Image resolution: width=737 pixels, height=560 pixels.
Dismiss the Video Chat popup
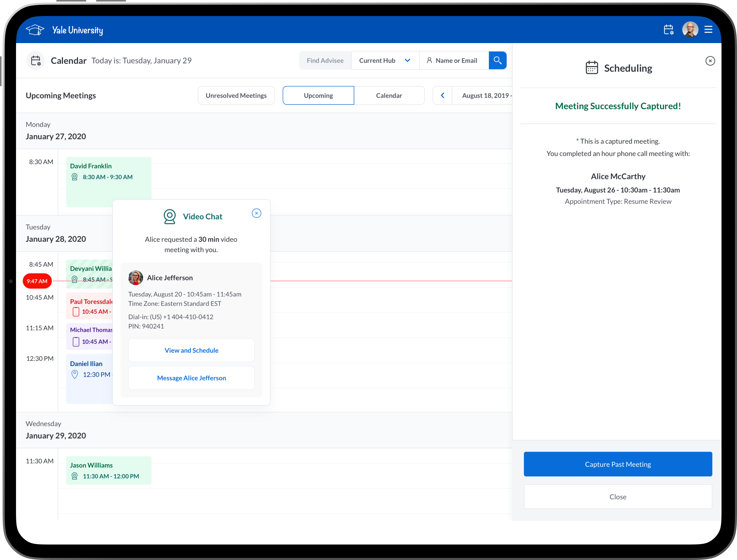pos(256,213)
